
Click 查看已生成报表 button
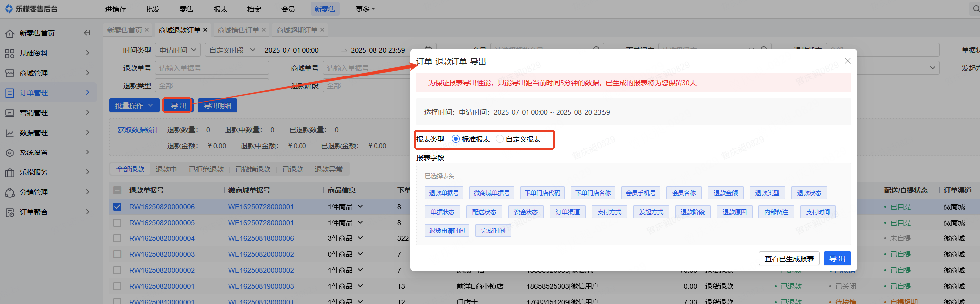pyautogui.click(x=789, y=258)
